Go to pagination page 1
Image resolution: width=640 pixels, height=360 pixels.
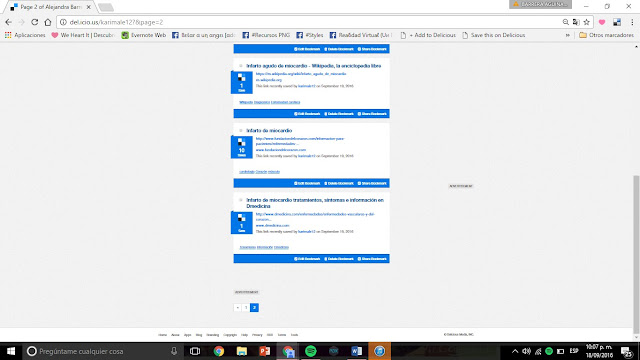coord(246,308)
